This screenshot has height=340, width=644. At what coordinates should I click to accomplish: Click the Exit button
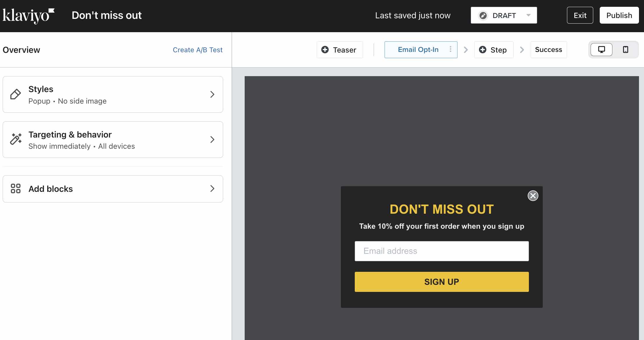tap(581, 15)
